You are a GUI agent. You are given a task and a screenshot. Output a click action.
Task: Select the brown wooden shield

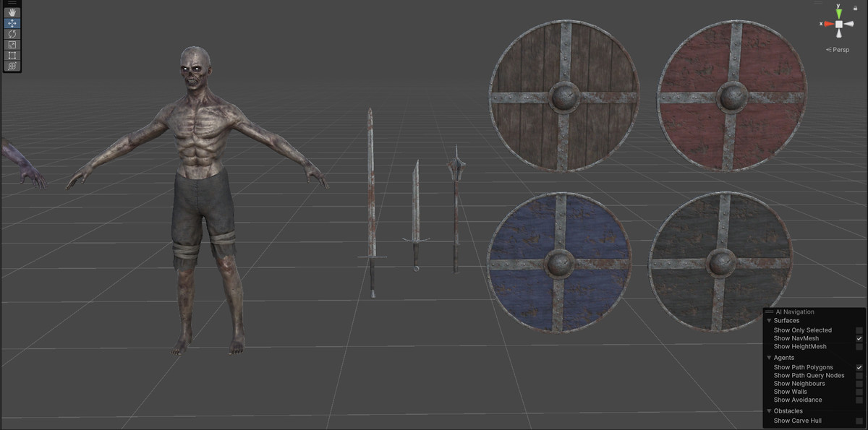click(564, 97)
